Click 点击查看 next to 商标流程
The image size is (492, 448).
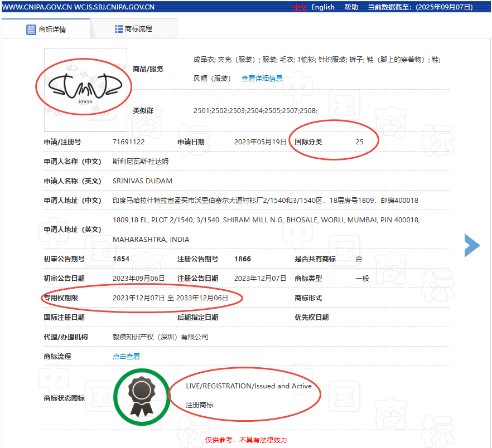coord(126,357)
